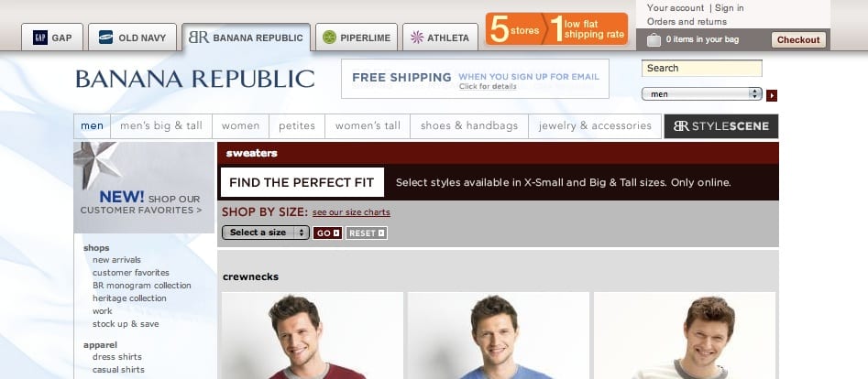This screenshot has width=868, height=379.
Task: Click the GO size filter button
Action: (x=328, y=233)
